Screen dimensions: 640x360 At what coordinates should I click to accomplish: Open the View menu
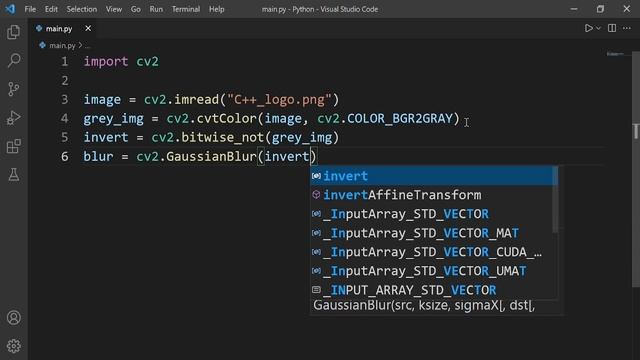[x=114, y=9]
